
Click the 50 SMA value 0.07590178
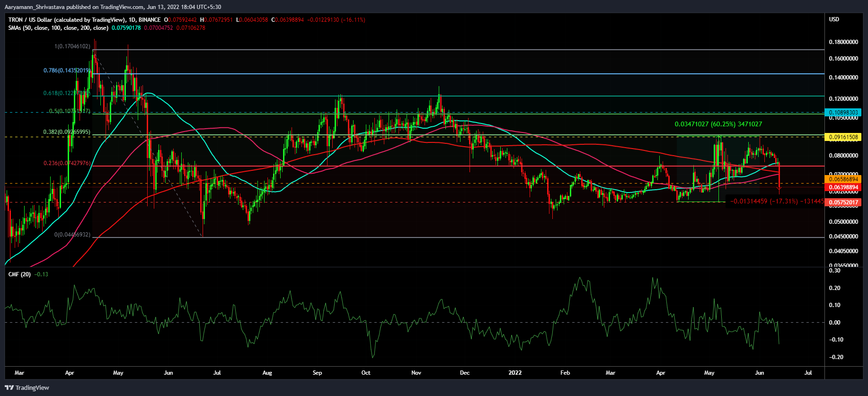click(126, 28)
